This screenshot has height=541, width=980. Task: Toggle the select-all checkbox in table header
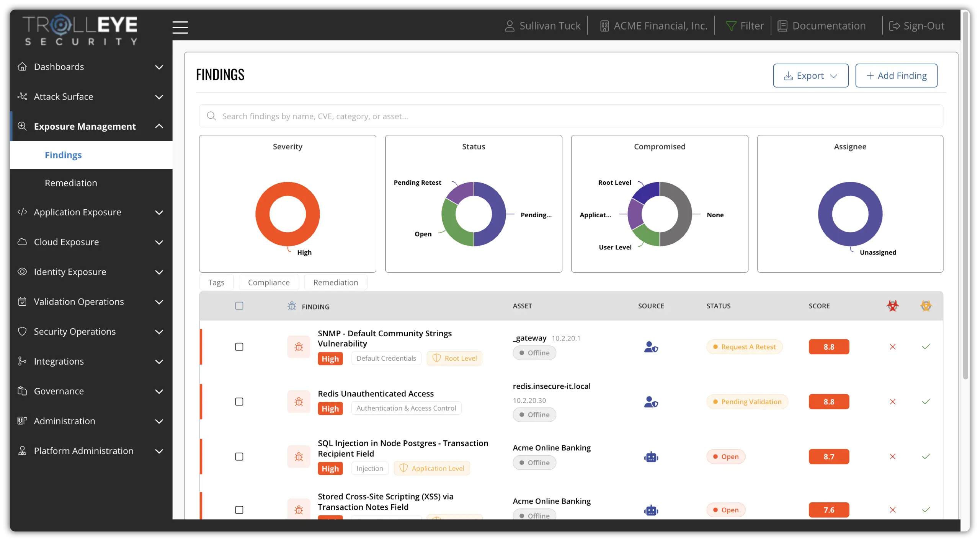tap(239, 306)
